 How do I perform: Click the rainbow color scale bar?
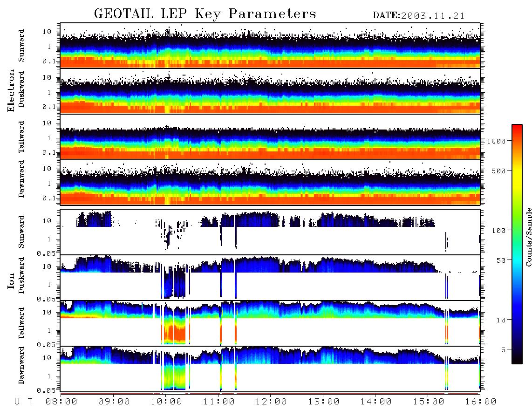pyautogui.click(x=517, y=244)
